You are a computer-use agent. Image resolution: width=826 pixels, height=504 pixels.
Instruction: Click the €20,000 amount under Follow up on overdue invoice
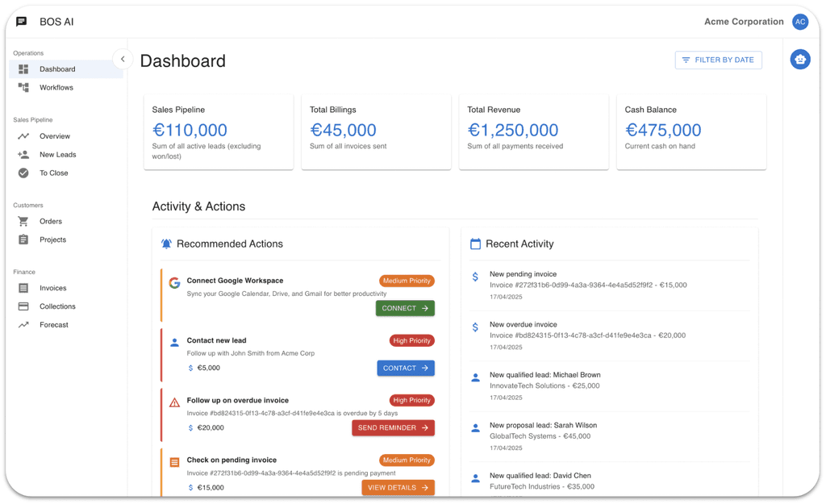[211, 427]
